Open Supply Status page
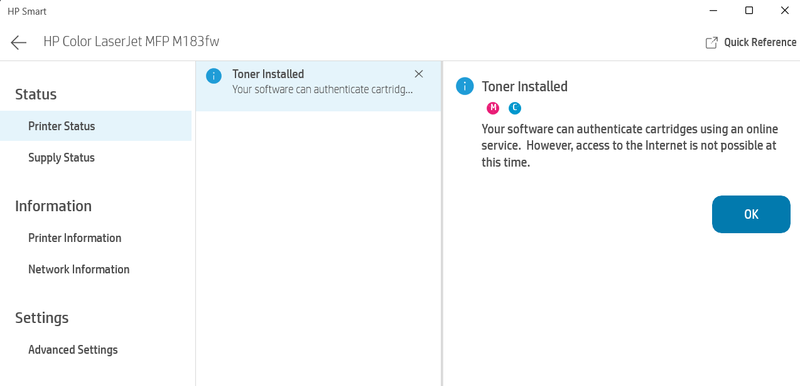 (x=61, y=158)
